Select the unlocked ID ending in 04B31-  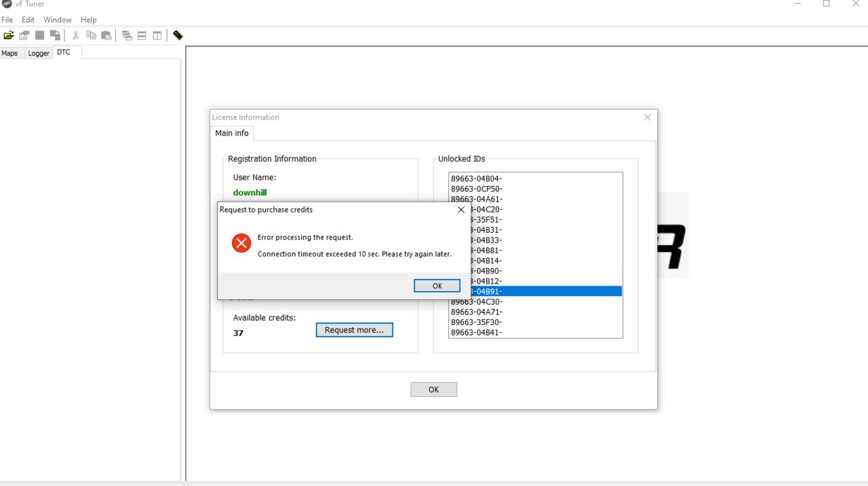[546, 229]
